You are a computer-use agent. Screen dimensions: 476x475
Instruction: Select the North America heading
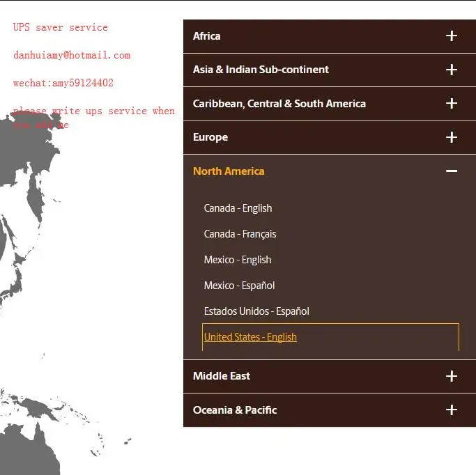229,171
